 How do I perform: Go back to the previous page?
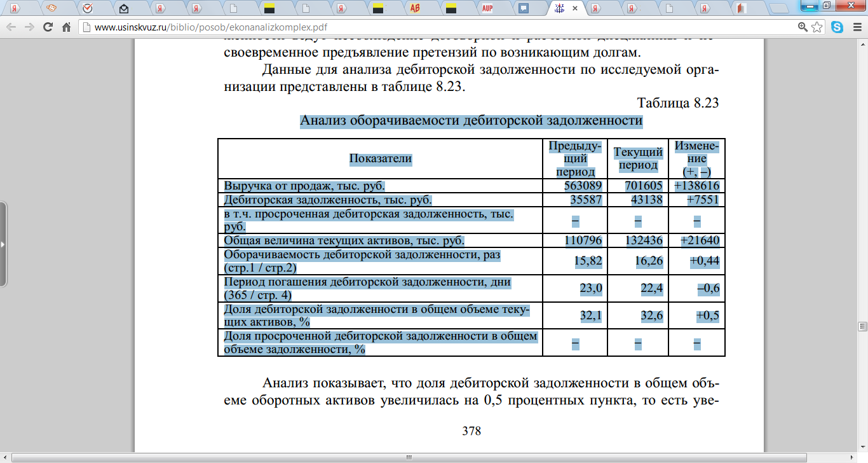pyautogui.click(x=11, y=27)
